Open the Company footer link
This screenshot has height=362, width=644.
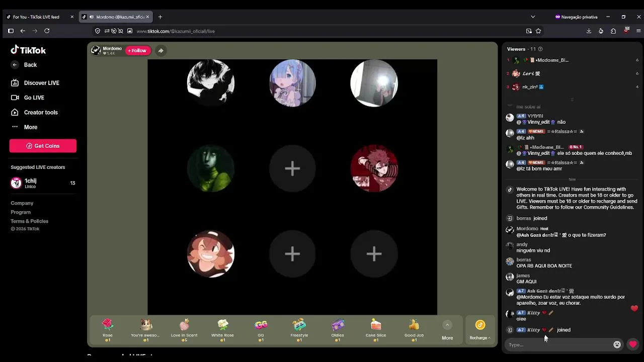tap(22, 203)
